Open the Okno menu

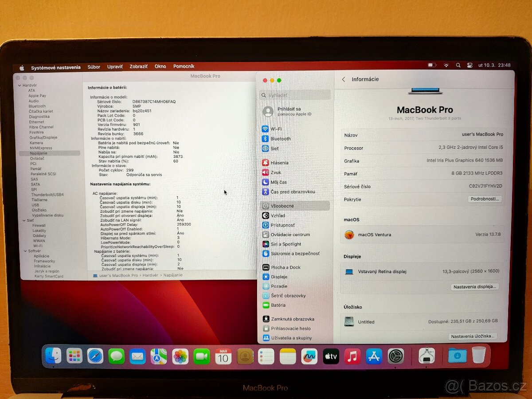point(160,66)
